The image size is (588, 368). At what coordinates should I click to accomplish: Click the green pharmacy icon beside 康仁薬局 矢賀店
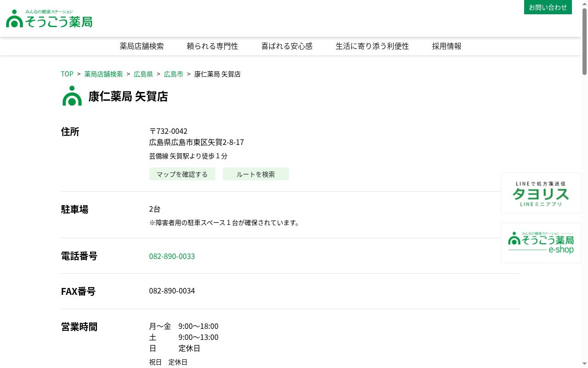click(72, 96)
